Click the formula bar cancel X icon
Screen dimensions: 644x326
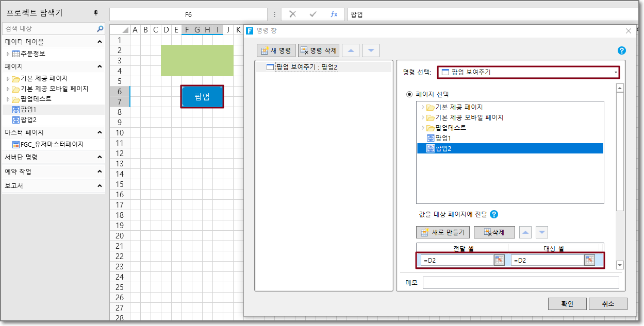point(292,14)
